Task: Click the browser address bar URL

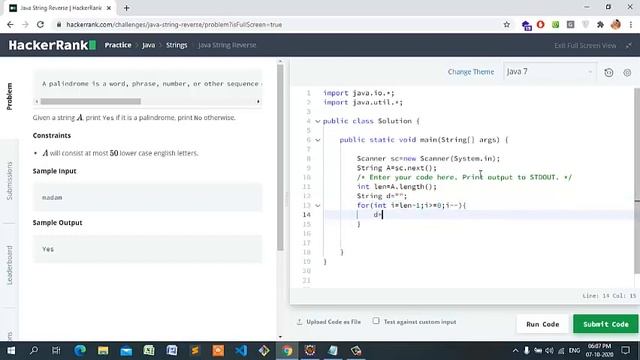Action: pos(174,24)
